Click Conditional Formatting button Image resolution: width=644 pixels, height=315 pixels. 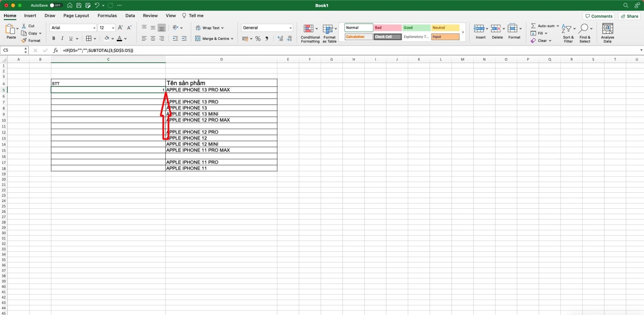click(310, 33)
